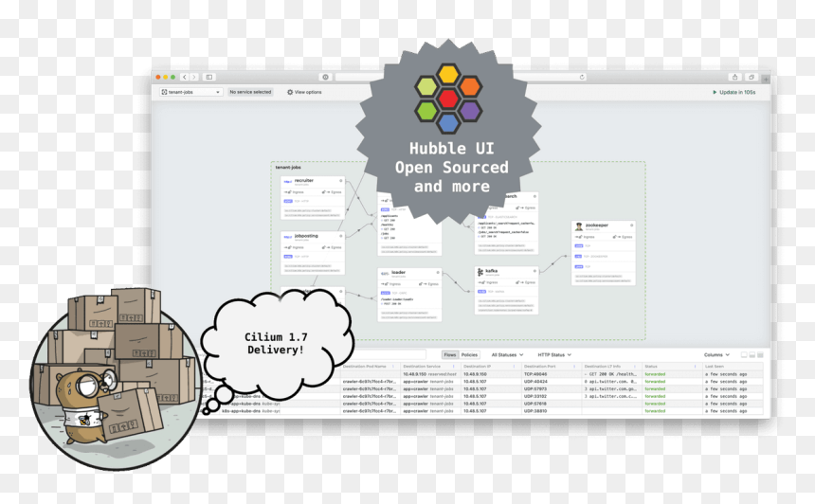Click the Update in 105s button
Screen dimensions: 815x504
pyautogui.click(x=733, y=92)
